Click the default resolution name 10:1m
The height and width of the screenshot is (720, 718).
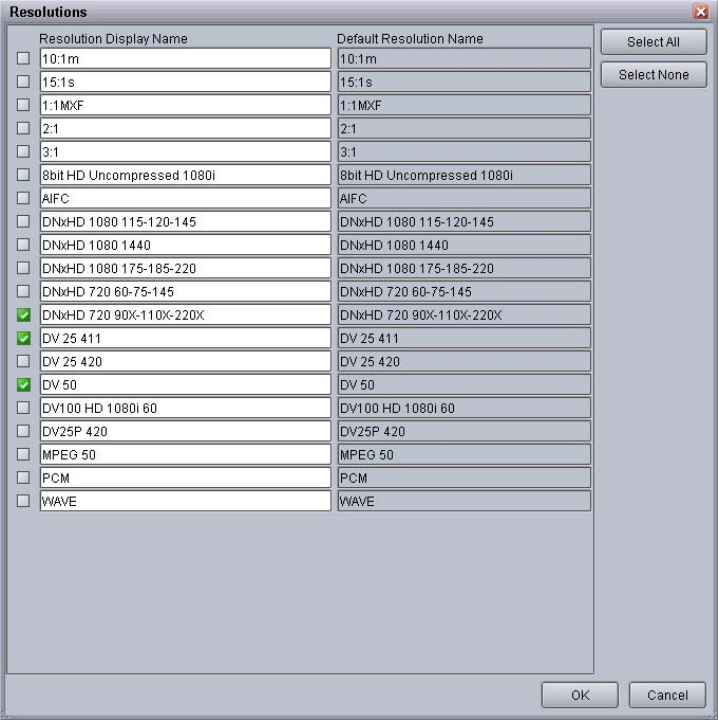pyautogui.click(x=464, y=58)
